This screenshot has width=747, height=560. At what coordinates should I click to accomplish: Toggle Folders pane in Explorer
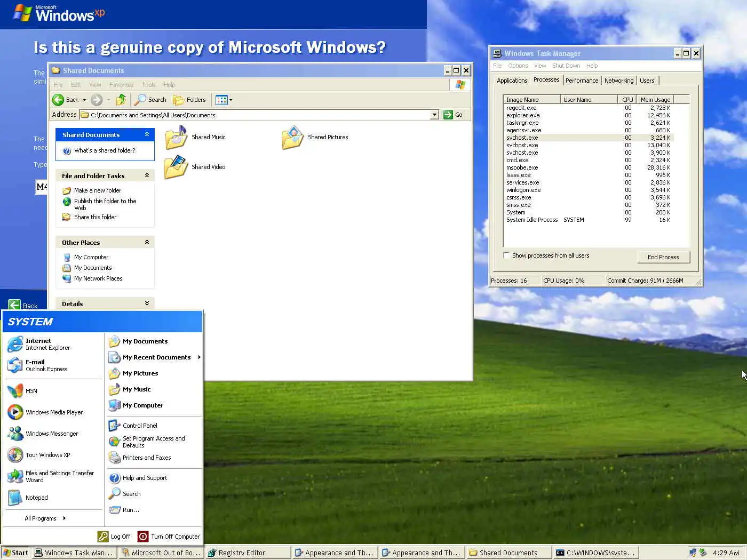(189, 100)
